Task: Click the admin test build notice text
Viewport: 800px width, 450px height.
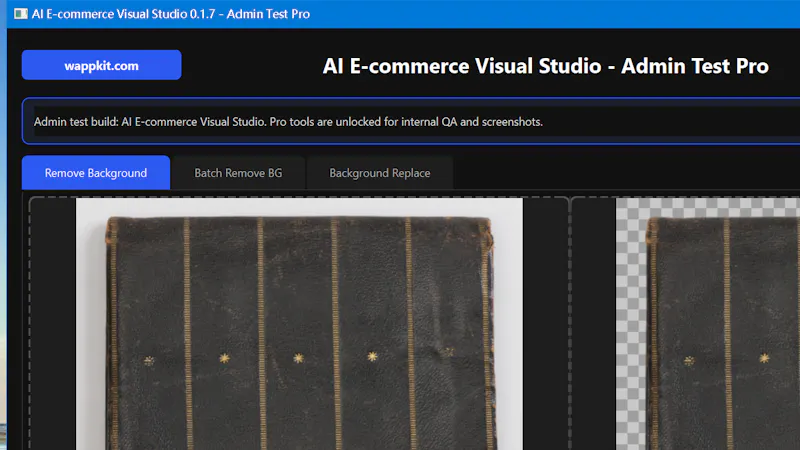Action: pyautogui.click(x=288, y=122)
